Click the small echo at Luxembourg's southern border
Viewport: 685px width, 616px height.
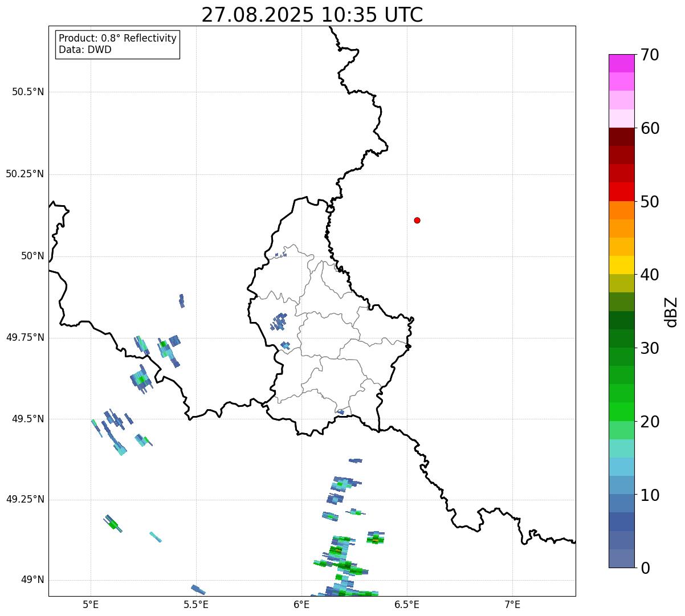point(341,411)
